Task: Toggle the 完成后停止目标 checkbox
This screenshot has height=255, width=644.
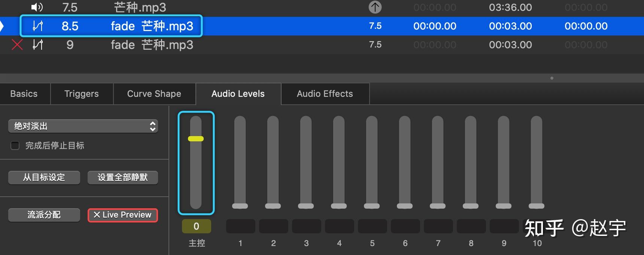Action: click(15, 145)
